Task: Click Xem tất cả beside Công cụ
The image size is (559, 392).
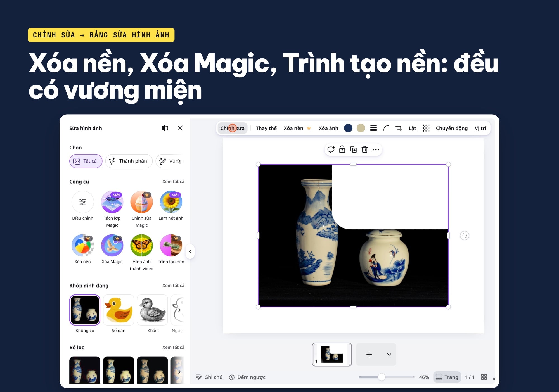Action: tap(173, 182)
